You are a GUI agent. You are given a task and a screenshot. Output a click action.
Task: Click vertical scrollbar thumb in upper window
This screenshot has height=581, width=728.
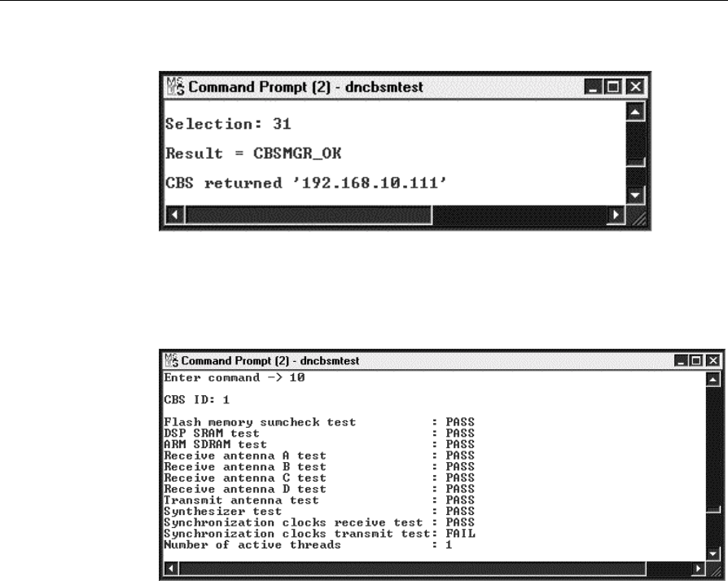635,162
